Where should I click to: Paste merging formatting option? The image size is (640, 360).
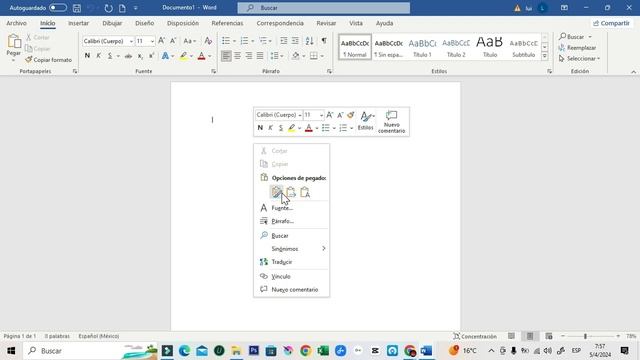291,192
